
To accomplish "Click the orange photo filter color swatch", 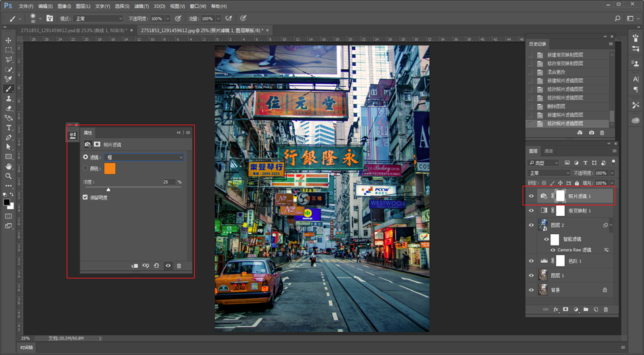I will pyautogui.click(x=110, y=168).
